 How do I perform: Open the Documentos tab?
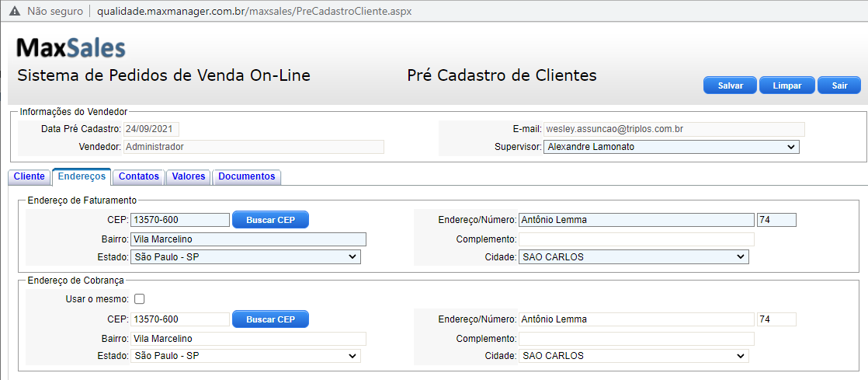point(247,176)
